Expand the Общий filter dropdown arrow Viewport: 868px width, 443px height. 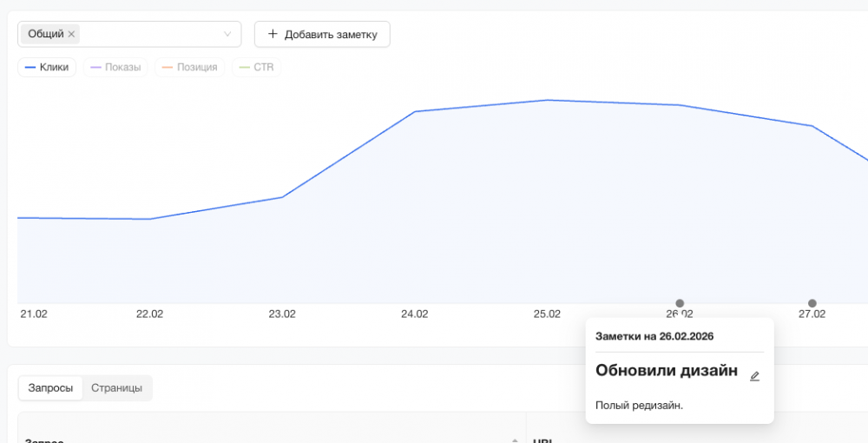point(227,35)
